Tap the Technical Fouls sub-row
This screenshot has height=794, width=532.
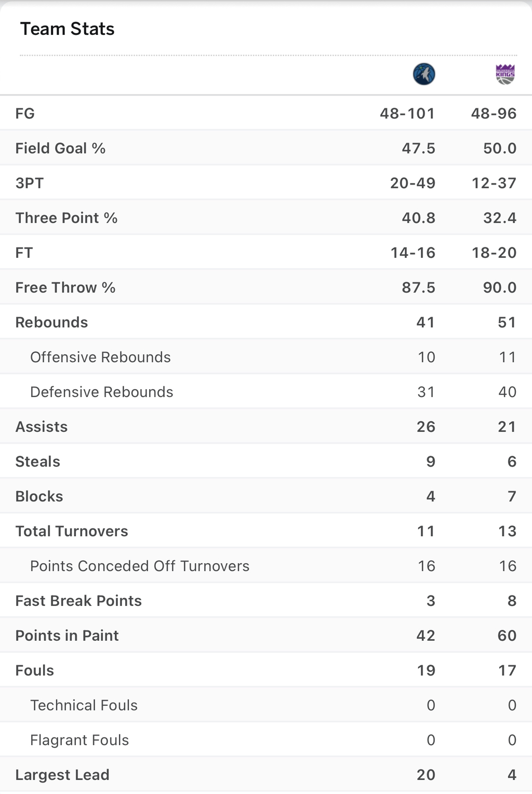pyautogui.click(x=266, y=705)
